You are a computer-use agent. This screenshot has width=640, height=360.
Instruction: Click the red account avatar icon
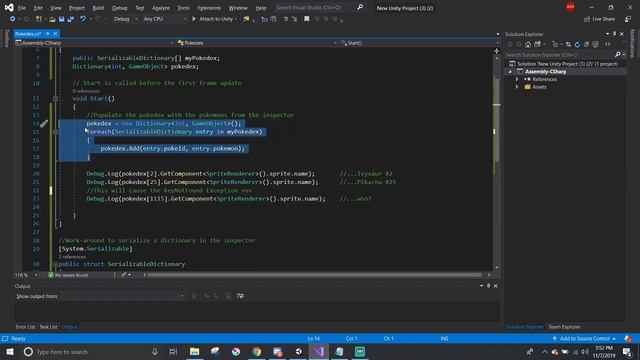(570, 7)
